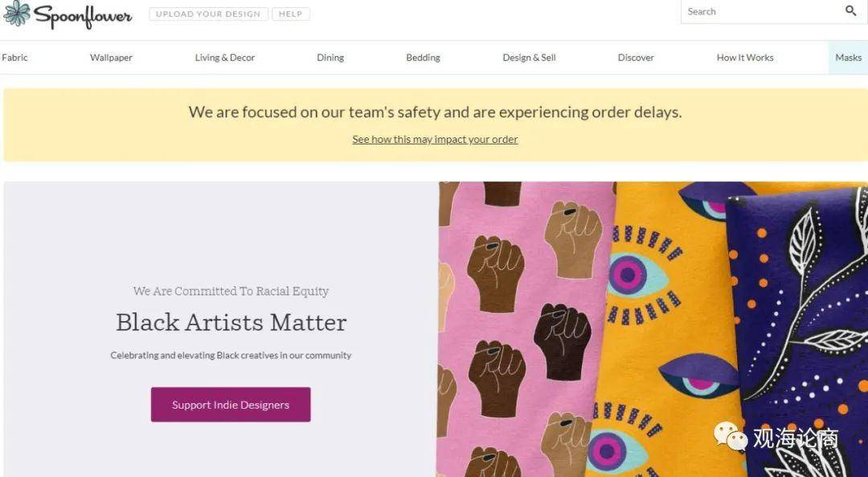Open the Discover menu item

636,58
